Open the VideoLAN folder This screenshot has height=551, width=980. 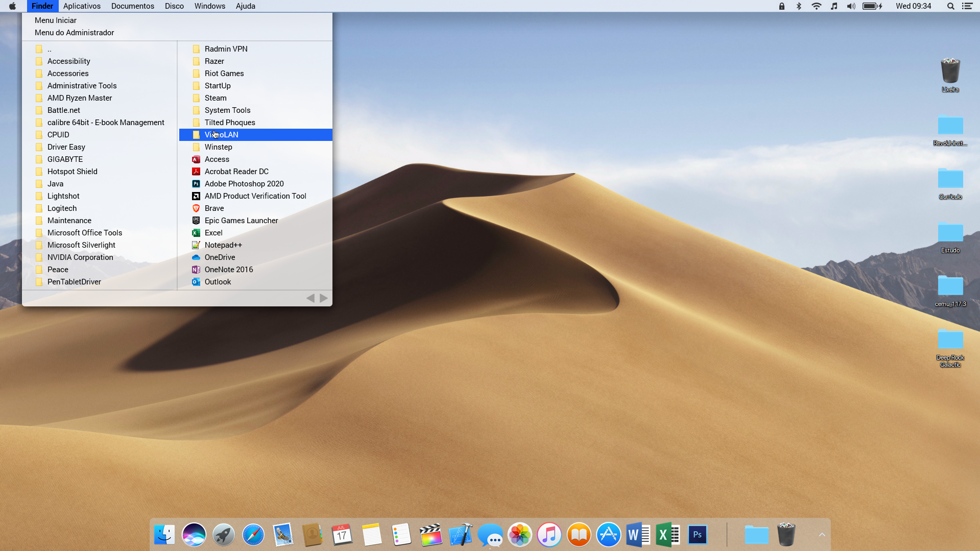[255, 135]
